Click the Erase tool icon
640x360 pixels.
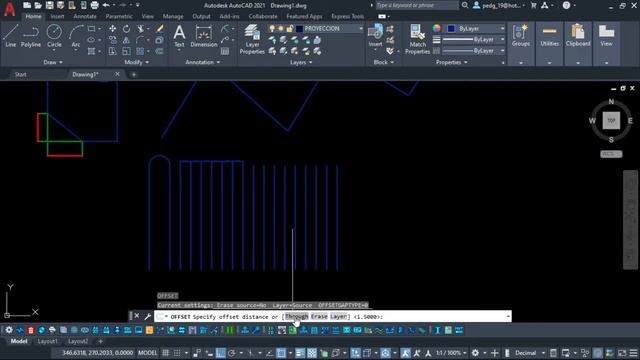(x=160, y=29)
